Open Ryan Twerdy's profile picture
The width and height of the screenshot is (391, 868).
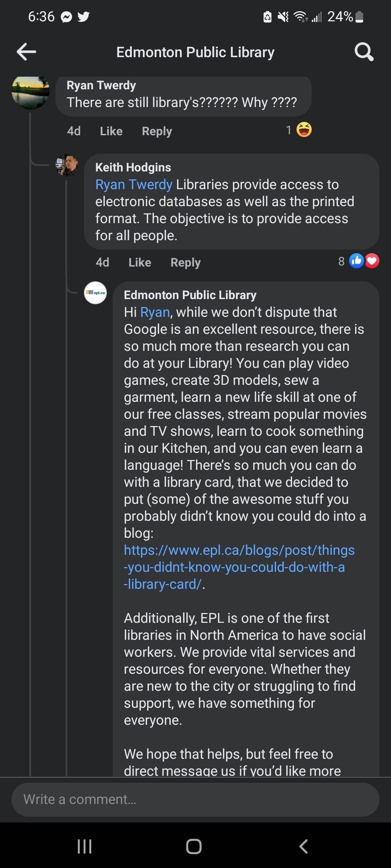[x=31, y=92]
